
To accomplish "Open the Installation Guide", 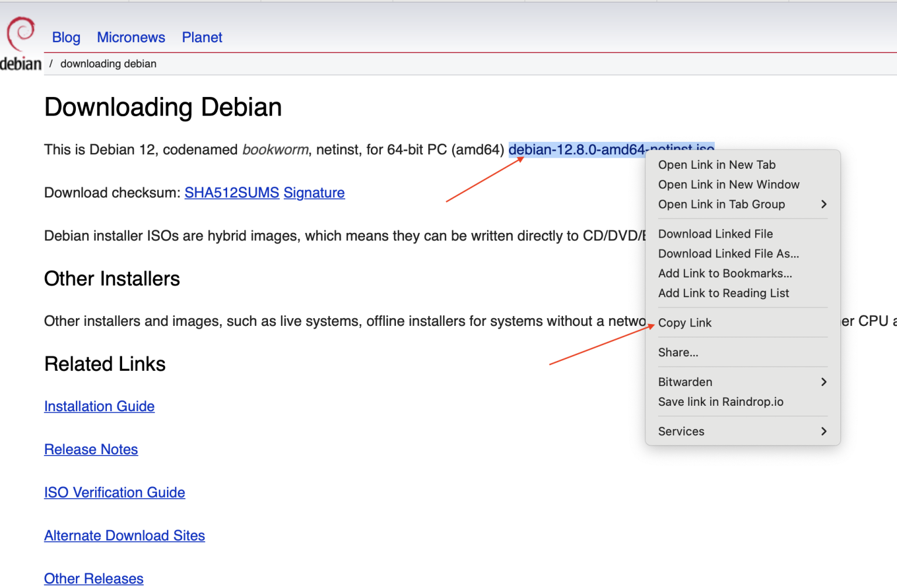I will click(99, 406).
